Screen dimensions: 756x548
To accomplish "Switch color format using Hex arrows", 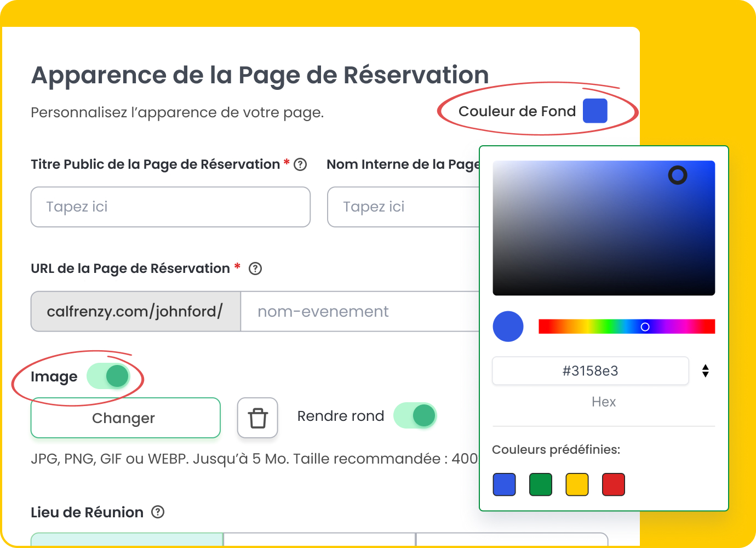I will (x=705, y=371).
